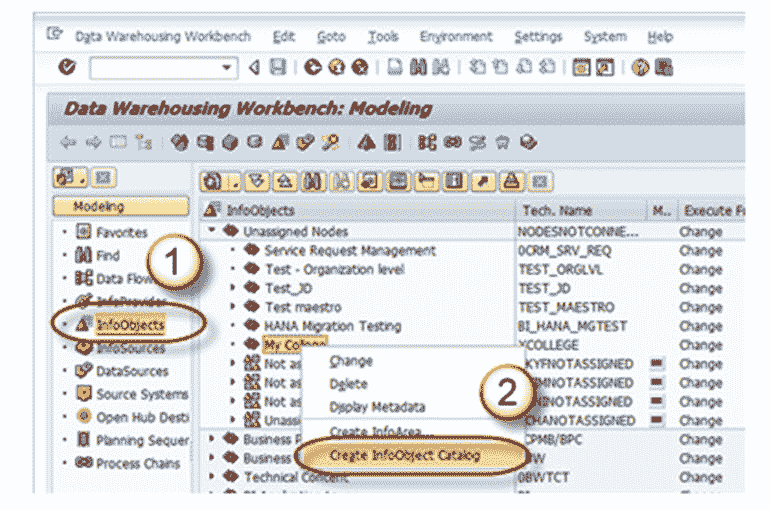
Task: Click the Help question mark icon
Action: [640, 67]
